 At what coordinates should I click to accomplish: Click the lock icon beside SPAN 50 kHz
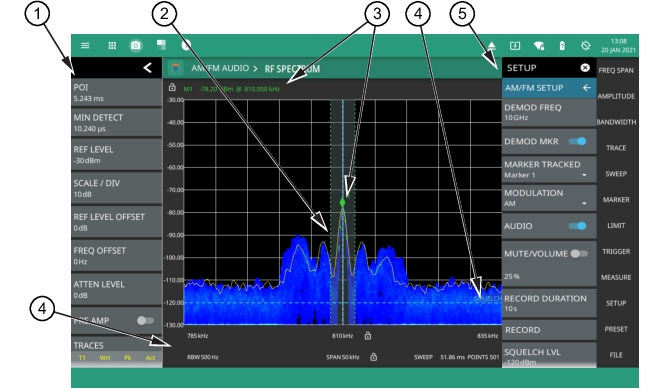(373, 357)
